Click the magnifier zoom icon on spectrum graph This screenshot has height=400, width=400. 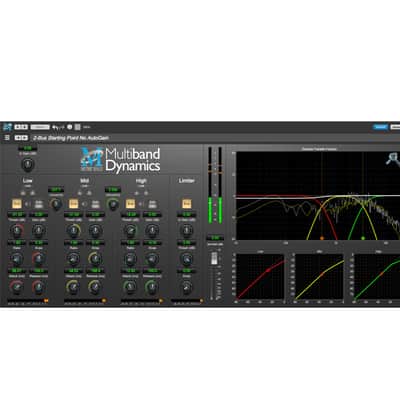[x=393, y=159]
